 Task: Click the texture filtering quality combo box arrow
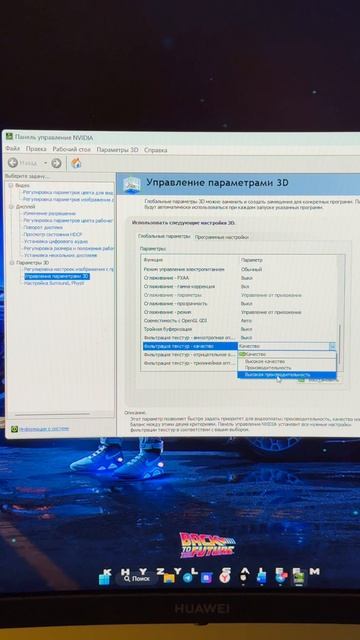(332, 346)
